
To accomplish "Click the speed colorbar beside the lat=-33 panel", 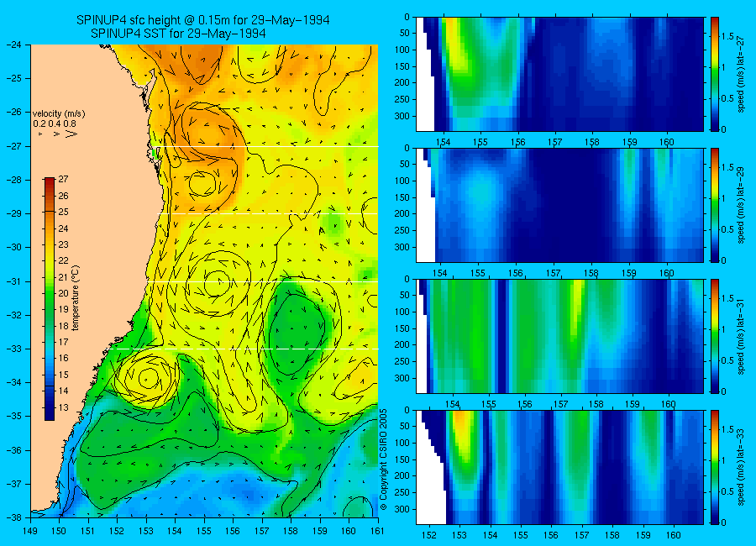I will tap(715, 467).
